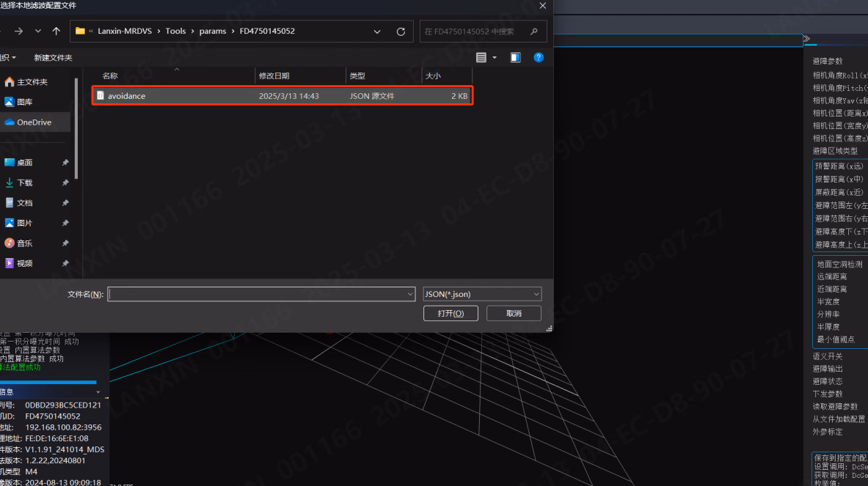Click IP address 192.168.100.82:3956

pos(63,427)
